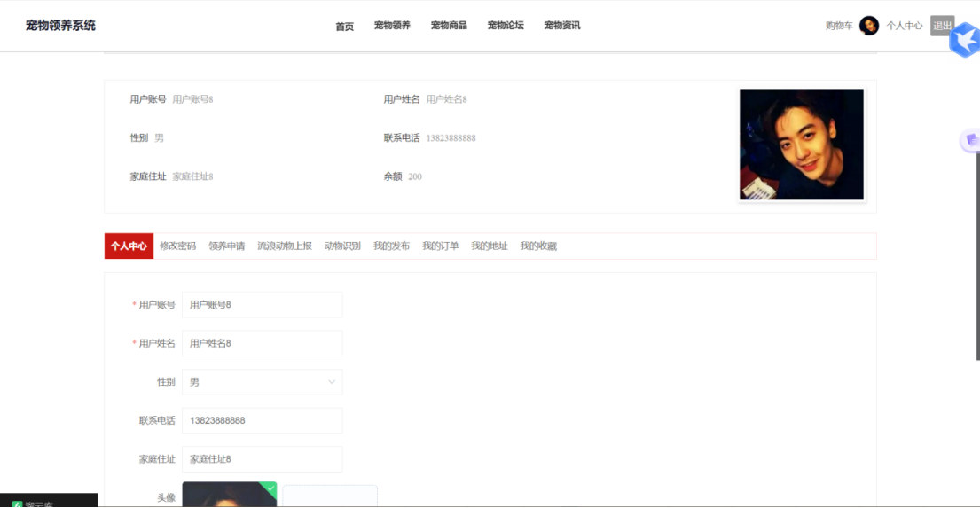Click the 家庭住址8 text in profile card
Screen dimensions: 980x508
pos(192,176)
